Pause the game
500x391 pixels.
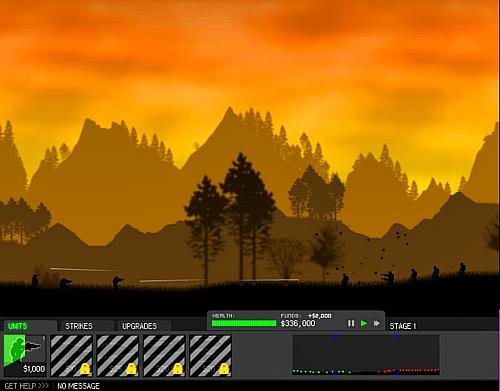[x=351, y=323]
